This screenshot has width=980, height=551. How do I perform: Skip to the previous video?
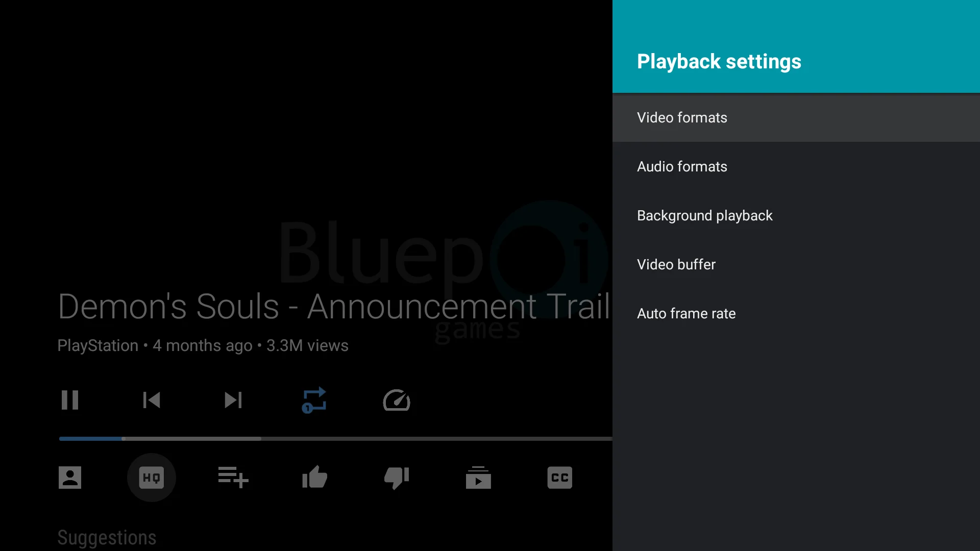pyautogui.click(x=152, y=400)
